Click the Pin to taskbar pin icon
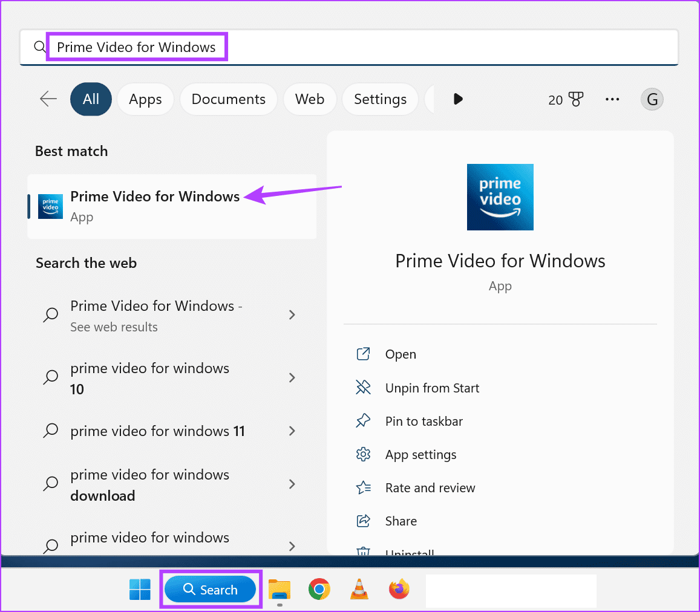 pos(364,421)
